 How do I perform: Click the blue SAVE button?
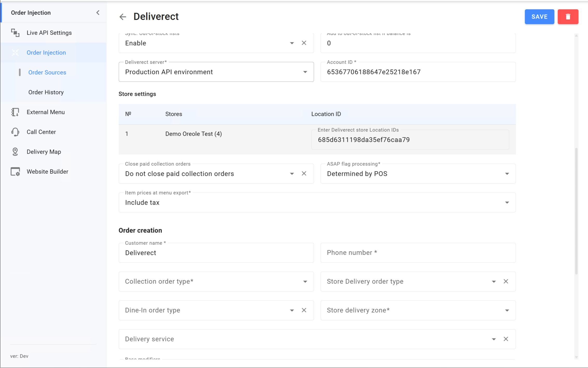point(539,17)
